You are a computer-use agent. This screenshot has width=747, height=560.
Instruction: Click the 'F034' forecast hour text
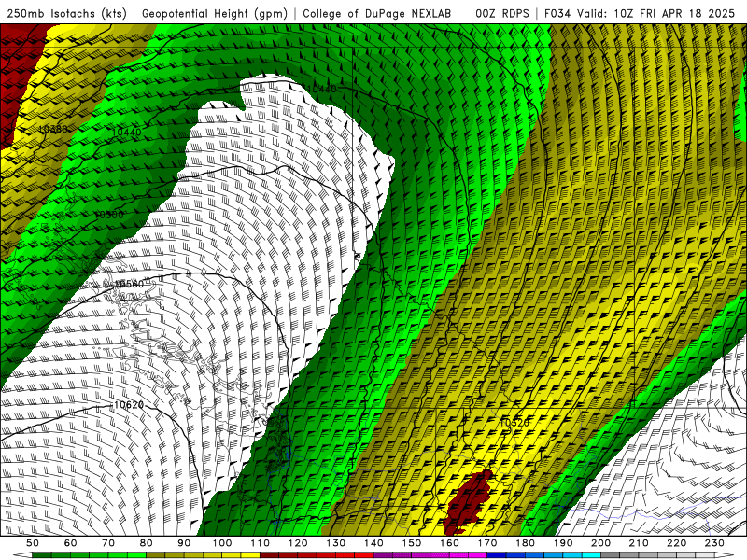(x=557, y=13)
